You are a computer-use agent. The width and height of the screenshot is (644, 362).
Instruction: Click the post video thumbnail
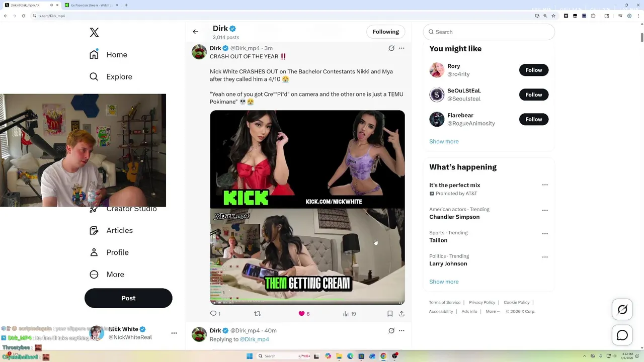click(307, 207)
